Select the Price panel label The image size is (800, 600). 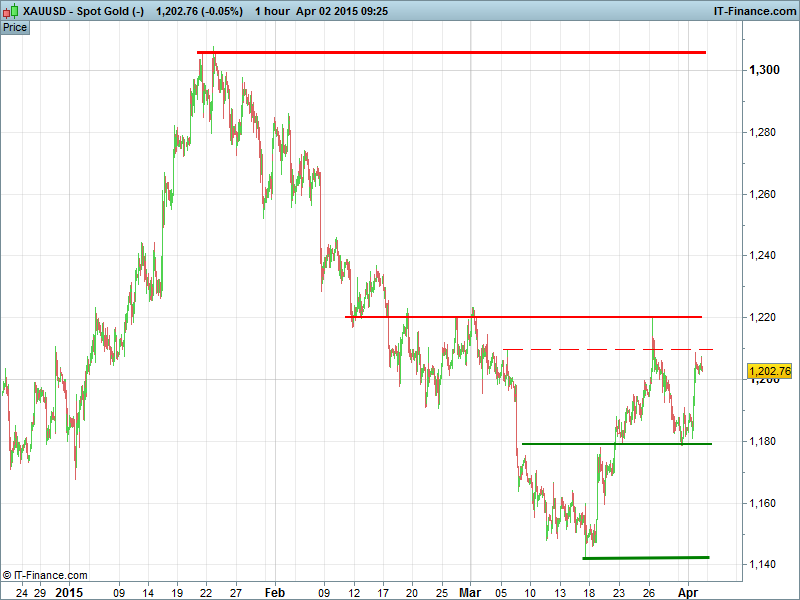pyautogui.click(x=15, y=27)
